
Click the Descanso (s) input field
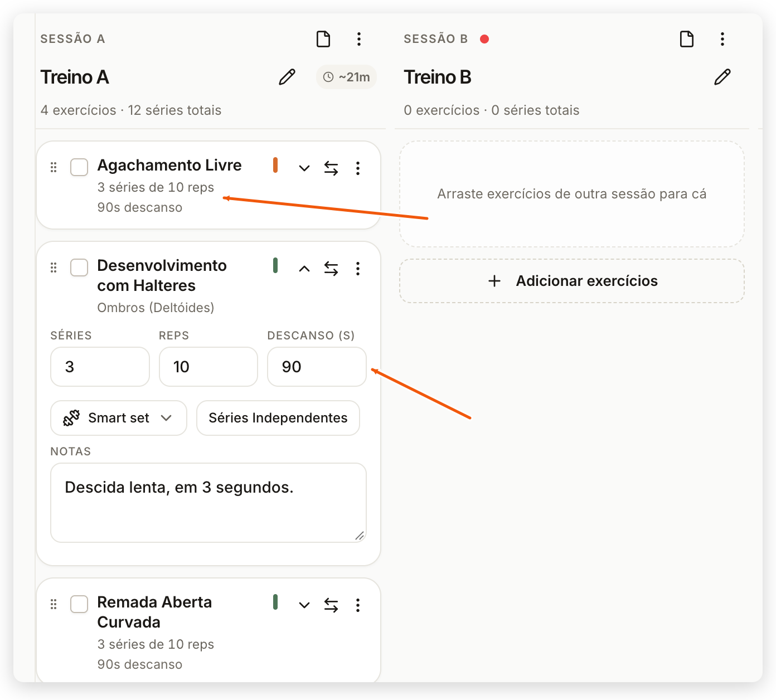(x=317, y=367)
